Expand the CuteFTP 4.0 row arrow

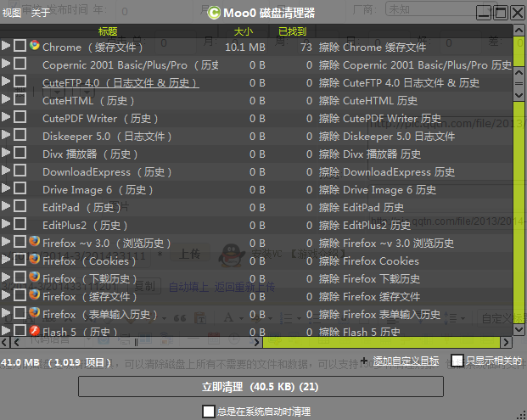tap(7, 81)
